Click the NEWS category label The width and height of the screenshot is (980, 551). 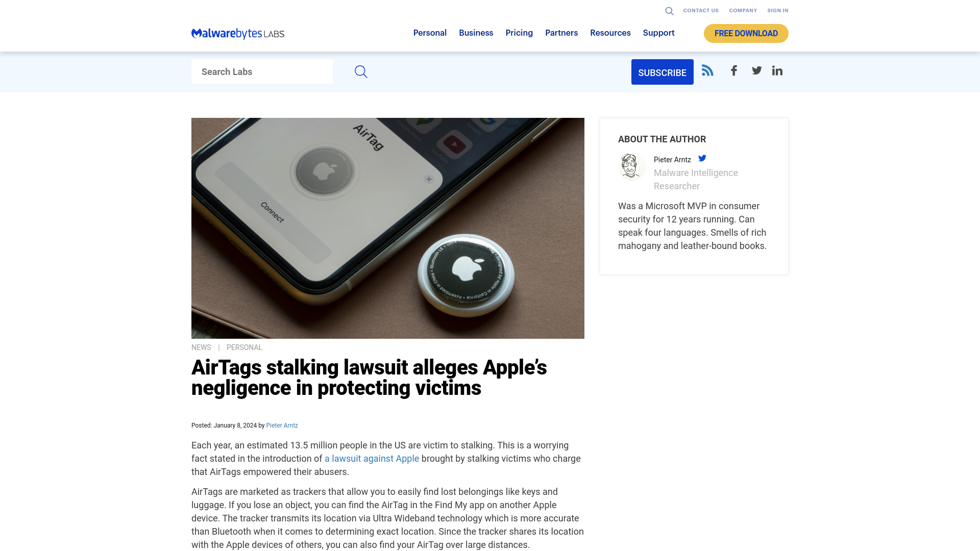tap(201, 347)
